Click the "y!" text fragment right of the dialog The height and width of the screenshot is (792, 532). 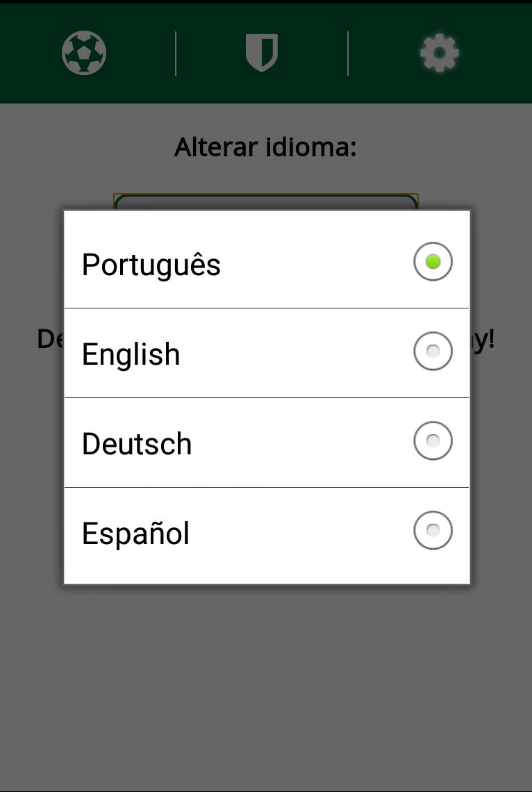(483, 339)
